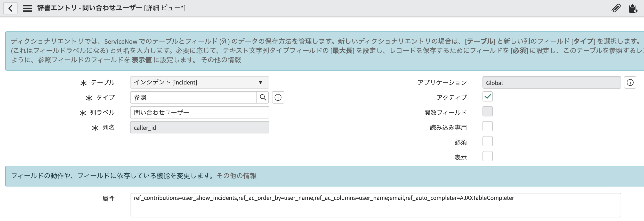Image resolution: width=644 pixels, height=221 pixels.
Task: Click the 属性 label
Action: pos(109,198)
